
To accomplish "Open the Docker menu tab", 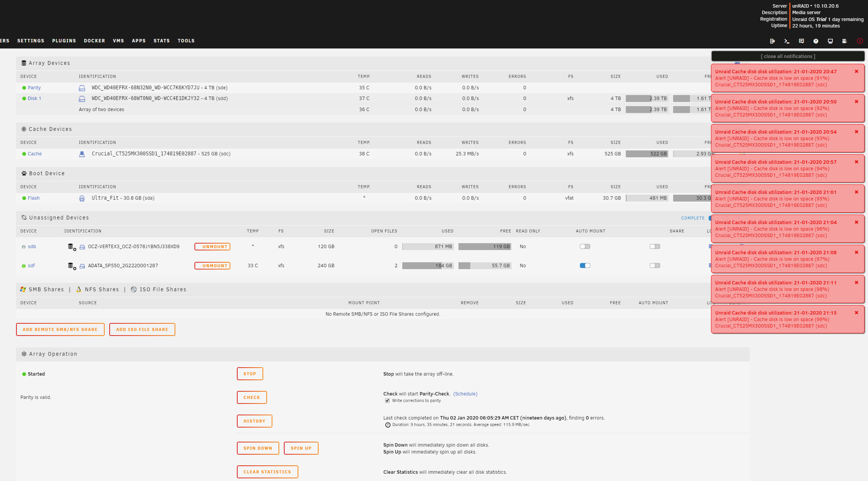I will 94,41.
